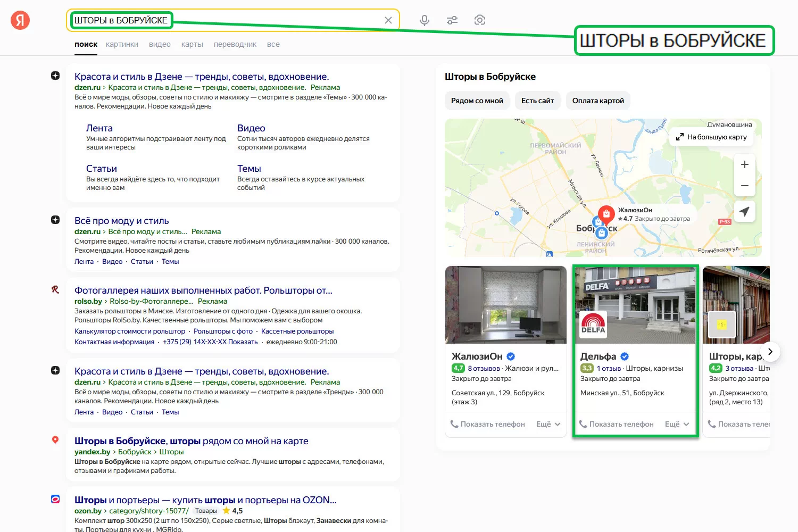The height and width of the screenshot is (532, 798).
Task: Start voice search with microphone icon
Action: (x=425, y=20)
